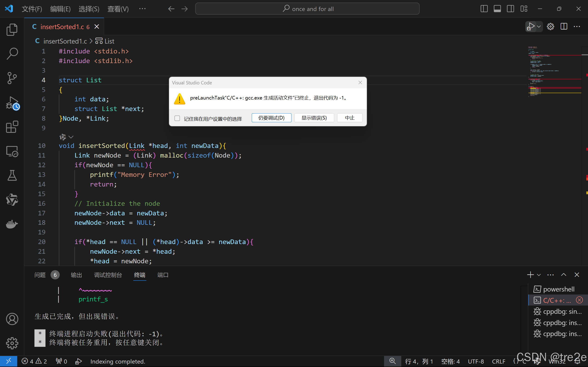Open the Run and Debug view
The height and width of the screenshot is (367, 588).
(x=12, y=103)
